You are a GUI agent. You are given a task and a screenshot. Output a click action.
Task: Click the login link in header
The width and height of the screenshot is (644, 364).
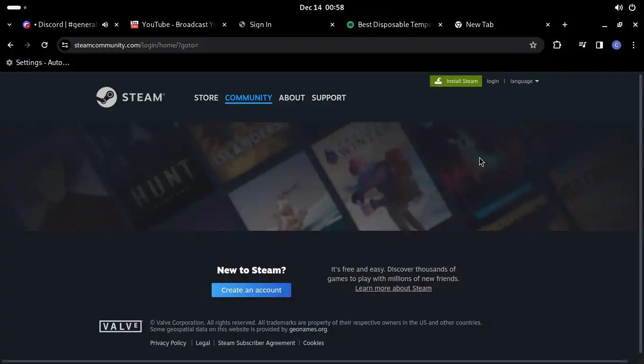[492, 81]
